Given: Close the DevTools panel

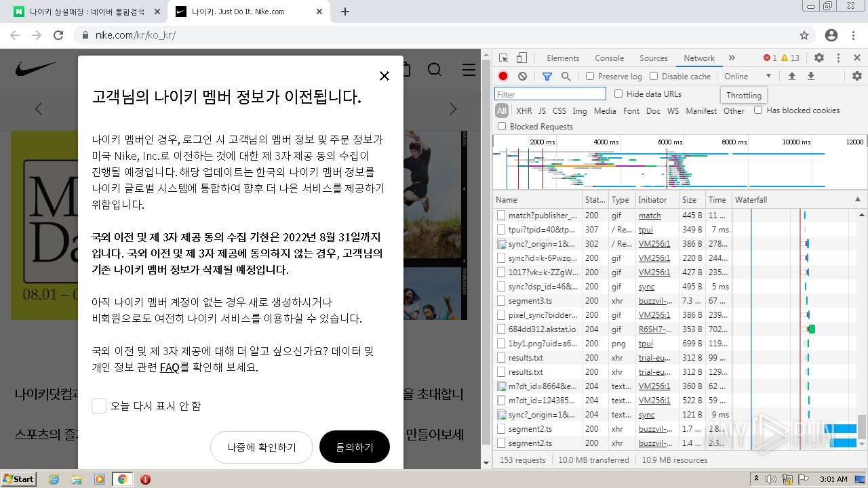Looking at the screenshot, I should pyautogui.click(x=857, y=58).
